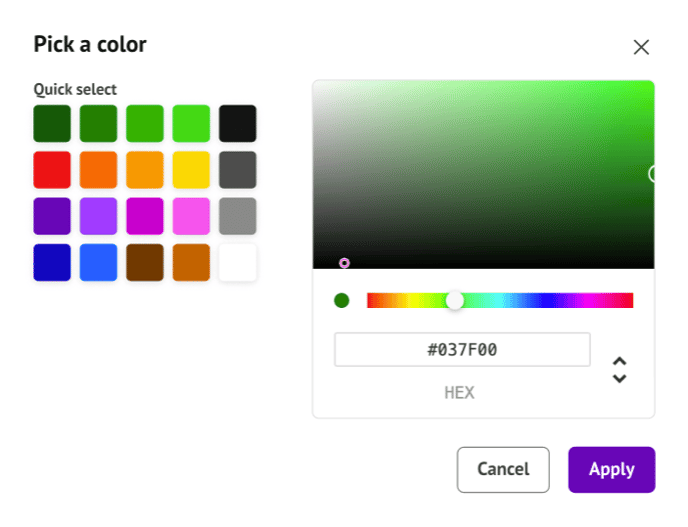Select the darkest green quick select swatch

52,123
